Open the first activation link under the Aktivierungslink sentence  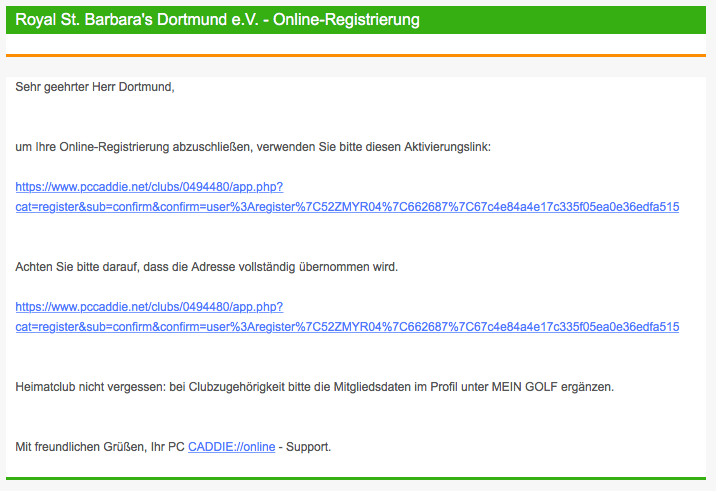pos(149,187)
